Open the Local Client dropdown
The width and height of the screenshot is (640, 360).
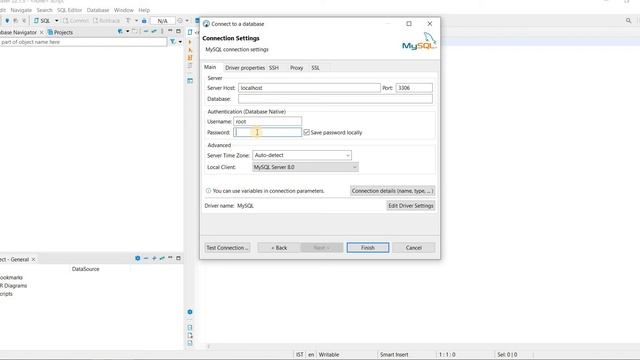(x=305, y=167)
